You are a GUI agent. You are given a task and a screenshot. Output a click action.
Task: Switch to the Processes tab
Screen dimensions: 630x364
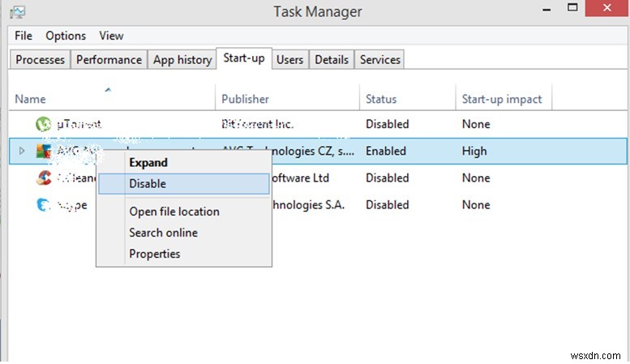(x=40, y=60)
